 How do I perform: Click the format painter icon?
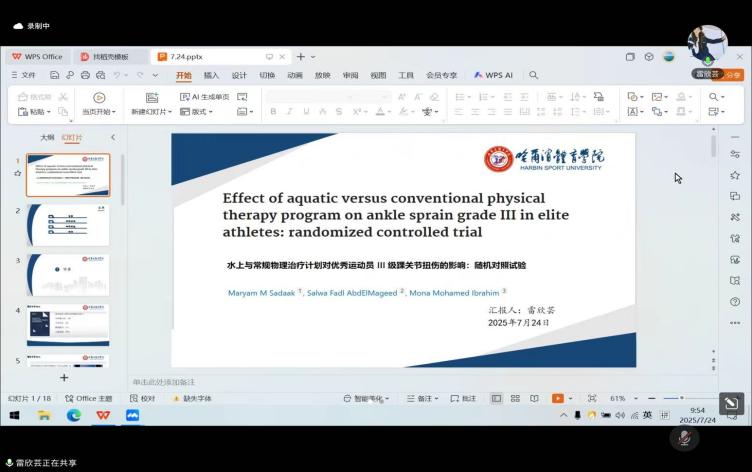(23, 97)
